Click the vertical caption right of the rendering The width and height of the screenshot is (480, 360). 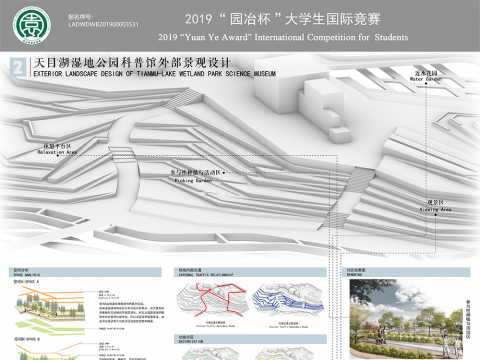point(468,319)
